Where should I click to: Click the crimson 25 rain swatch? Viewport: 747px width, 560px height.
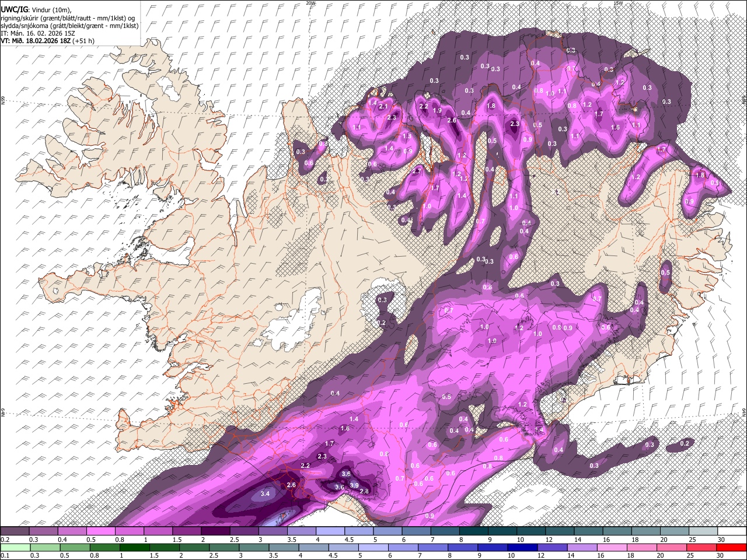[x=703, y=547]
